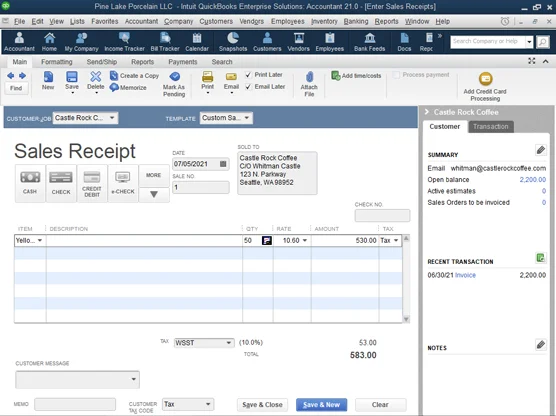556x416 pixels.
Task: Expand MORE payment methods arrow
Action: (154, 194)
